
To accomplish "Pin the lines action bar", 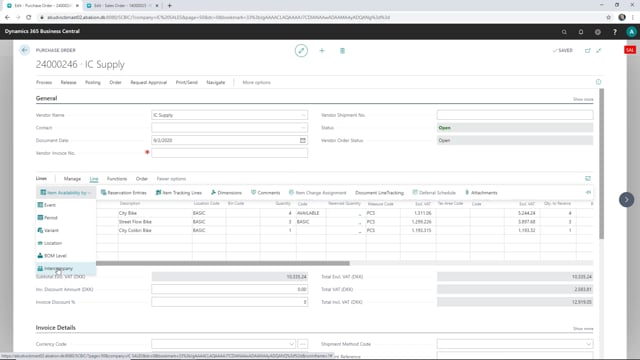I will coord(588,192).
